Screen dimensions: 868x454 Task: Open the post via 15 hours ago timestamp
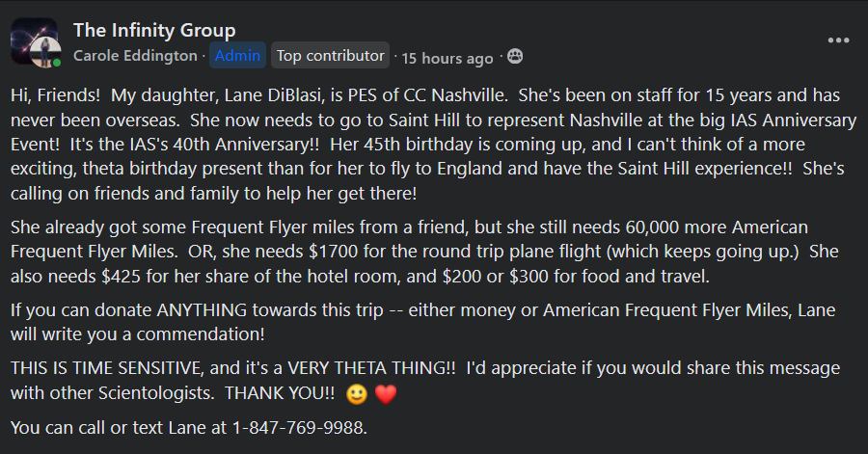[448, 58]
